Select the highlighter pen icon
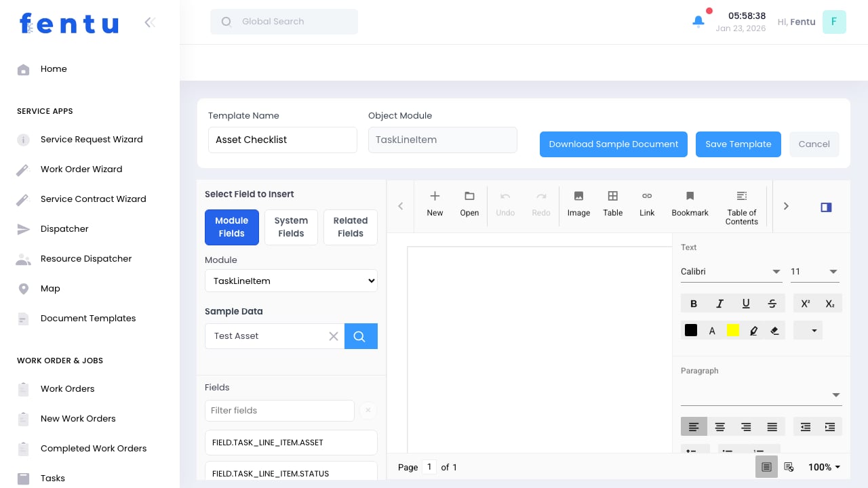 753,331
